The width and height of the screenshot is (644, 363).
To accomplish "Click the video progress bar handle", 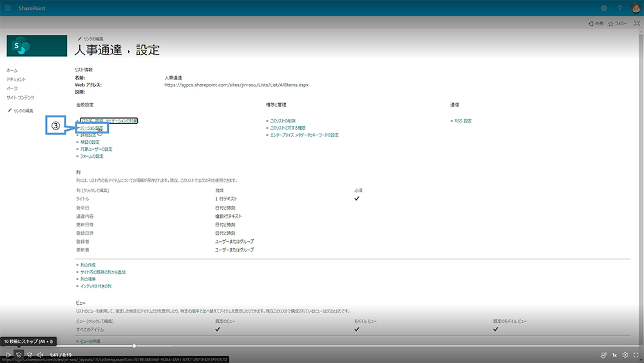I will click(x=135, y=346).
